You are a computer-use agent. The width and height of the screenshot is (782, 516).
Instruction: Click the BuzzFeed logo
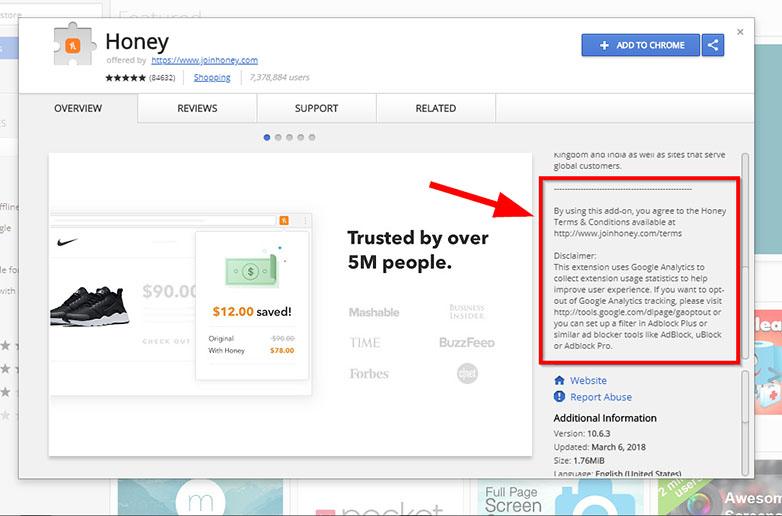point(467,343)
